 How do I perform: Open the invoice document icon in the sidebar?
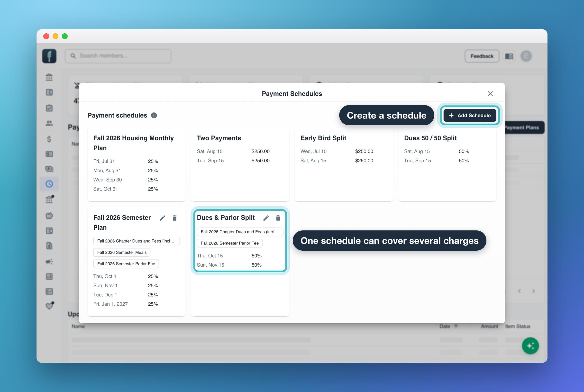[x=49, y=246]
